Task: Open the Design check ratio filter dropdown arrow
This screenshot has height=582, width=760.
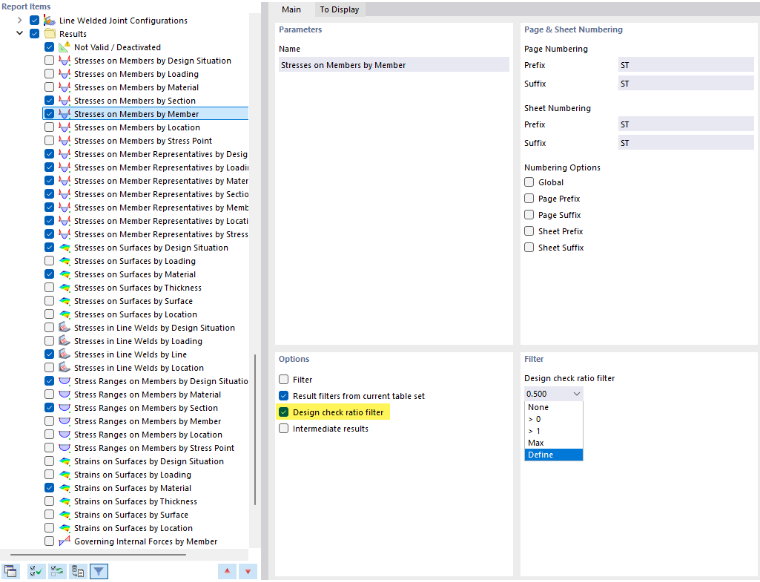Action: [x=577, y=394]
